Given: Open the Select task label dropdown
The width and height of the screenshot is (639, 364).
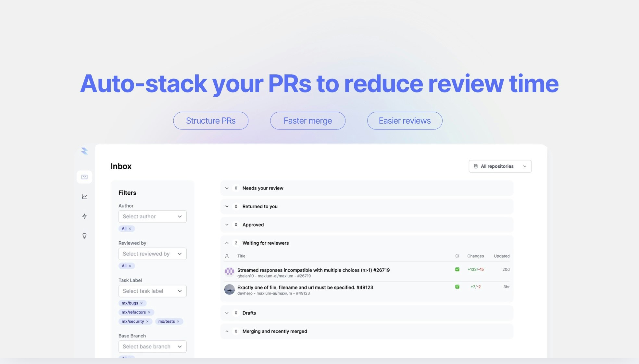Looking at the screenshot, I should (152, 291).
